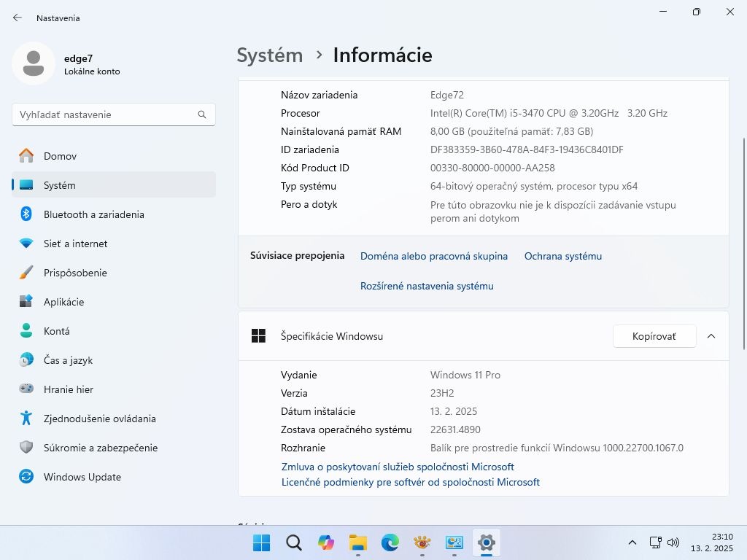Expand hidden icons in the system tray
The image size is (747, 560).
pos(632,542)
